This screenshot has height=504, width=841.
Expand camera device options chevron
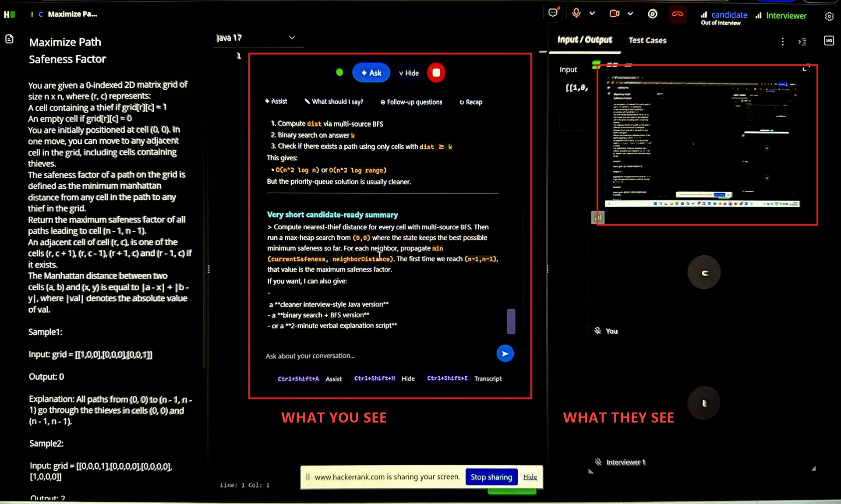(631, 14)
